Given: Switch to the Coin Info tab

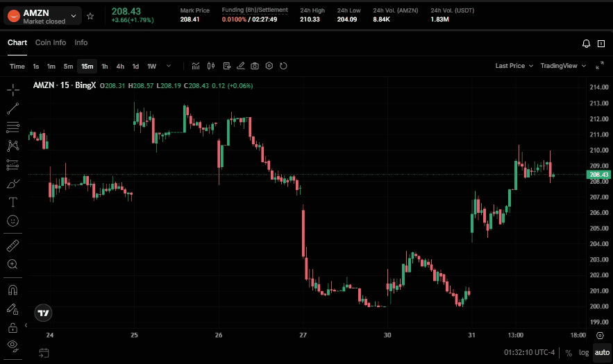Looking at the screenshot, I should coord(51,43).
